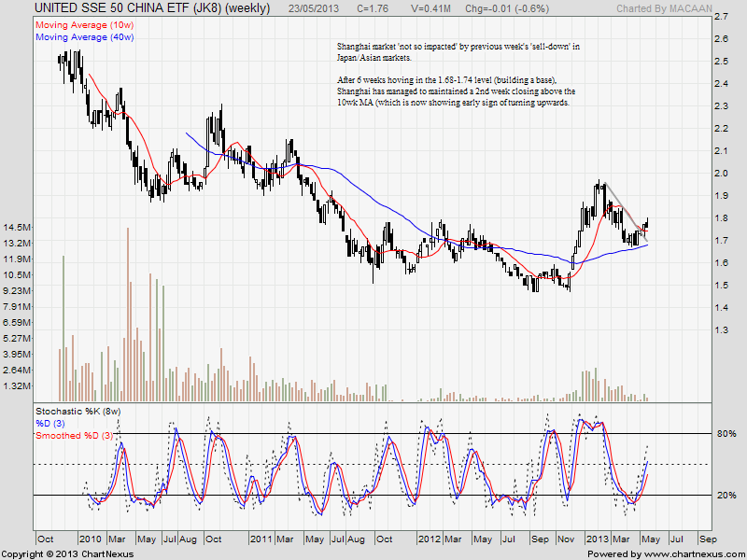Click the 'Nov' month label on the date axis
Screen dimensions: 747x560
566,539
